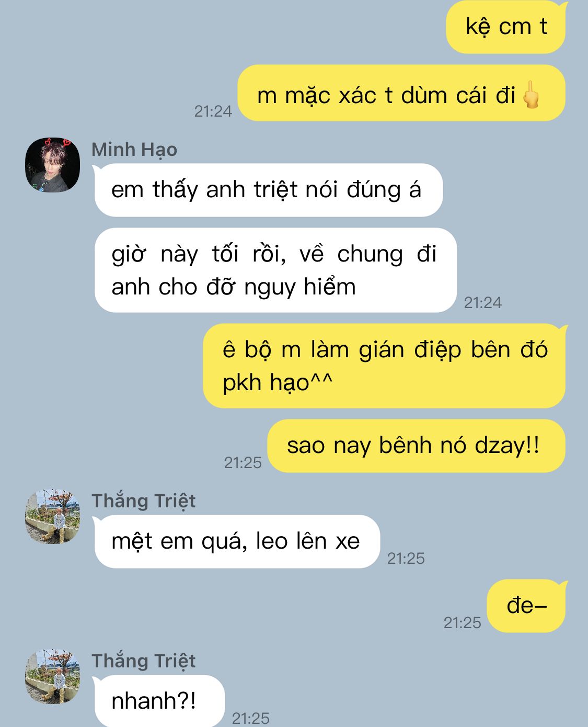Select the yellow 'đe–' message bubble
This screenshot has height=727, width=588.
tap(526, 606)
